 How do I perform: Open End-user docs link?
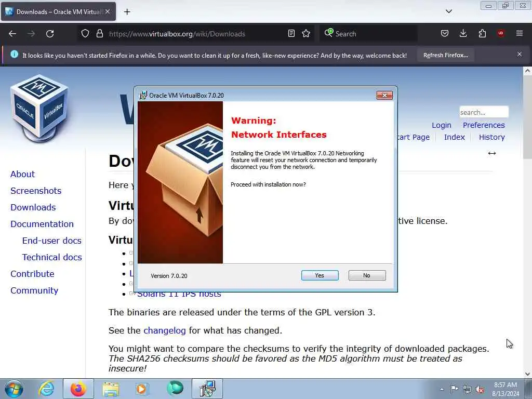tap(52, 241)
